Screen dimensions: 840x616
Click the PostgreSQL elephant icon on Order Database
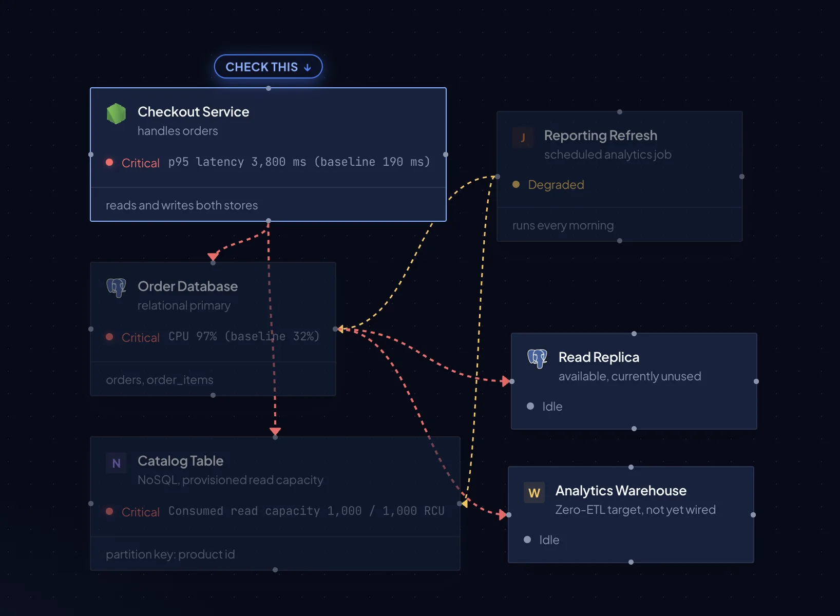(116, 288)
